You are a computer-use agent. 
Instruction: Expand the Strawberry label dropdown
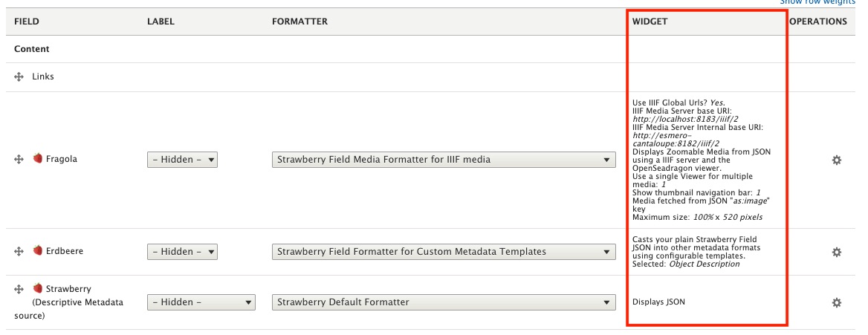[x=201, y=302]
